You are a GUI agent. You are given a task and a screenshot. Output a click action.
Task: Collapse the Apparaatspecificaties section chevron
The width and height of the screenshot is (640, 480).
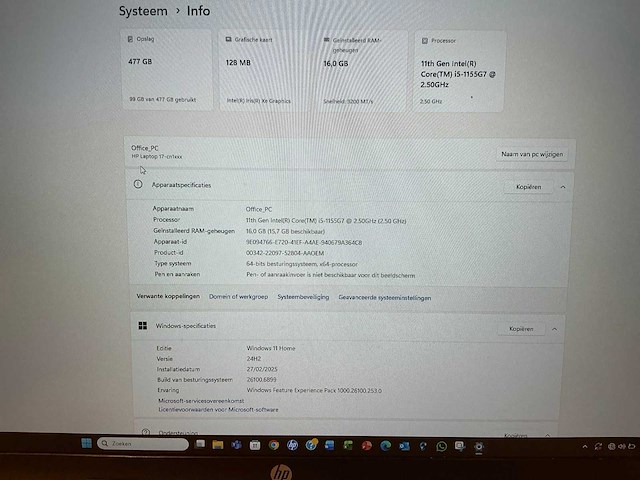point(563,187)
